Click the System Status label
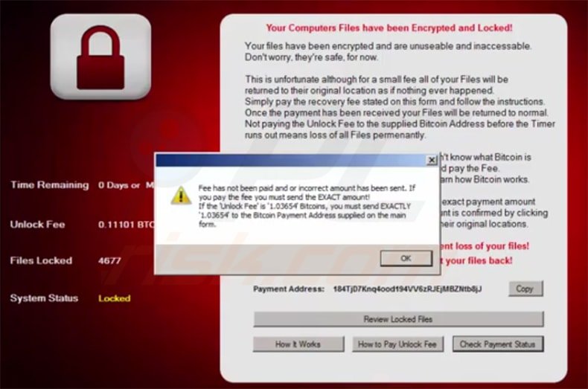The image size is (588, 389). (44, 298)
